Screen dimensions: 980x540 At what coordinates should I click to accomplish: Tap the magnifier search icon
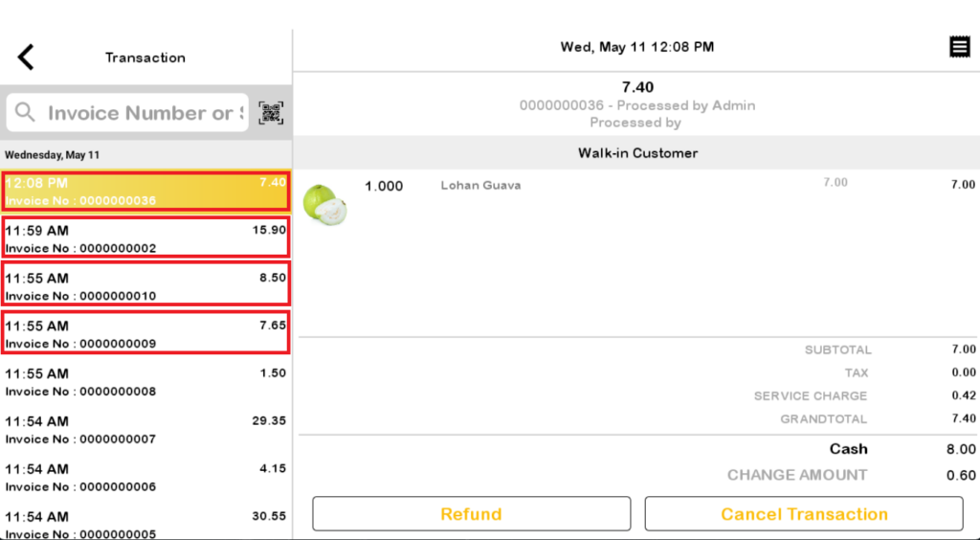[25, 113]
